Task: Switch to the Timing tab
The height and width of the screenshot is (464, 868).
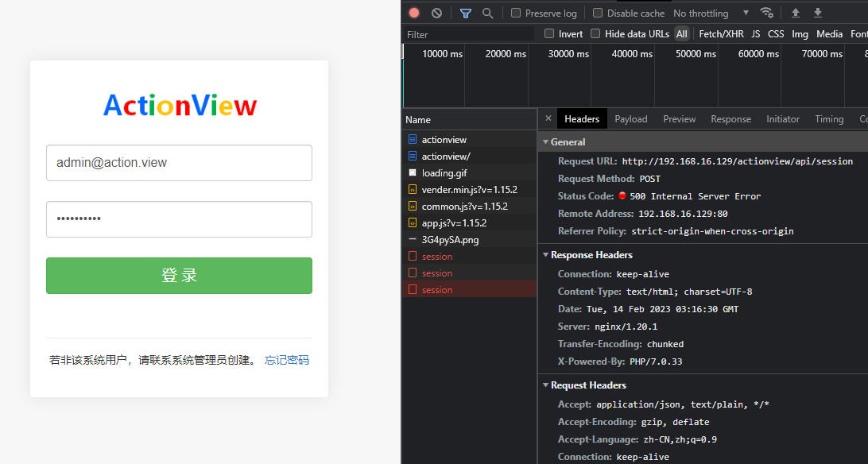Action: tap(829, 118)
